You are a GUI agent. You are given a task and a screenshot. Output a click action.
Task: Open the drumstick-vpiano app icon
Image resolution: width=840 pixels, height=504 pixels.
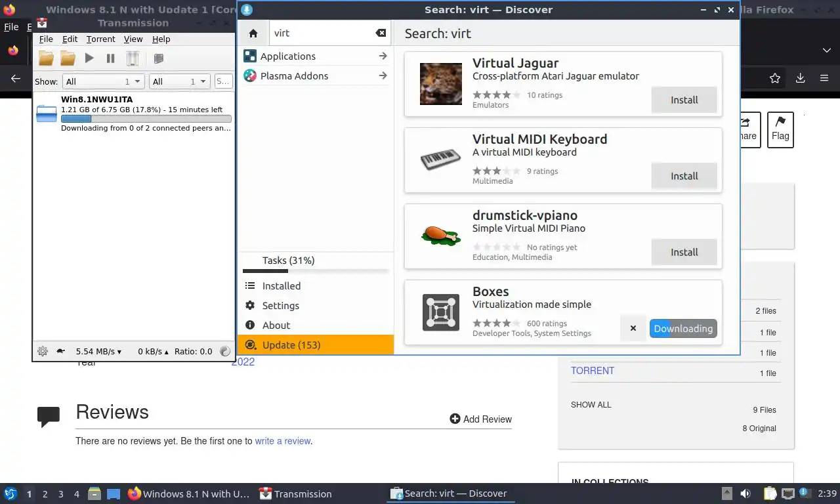(x=441, y=236)
